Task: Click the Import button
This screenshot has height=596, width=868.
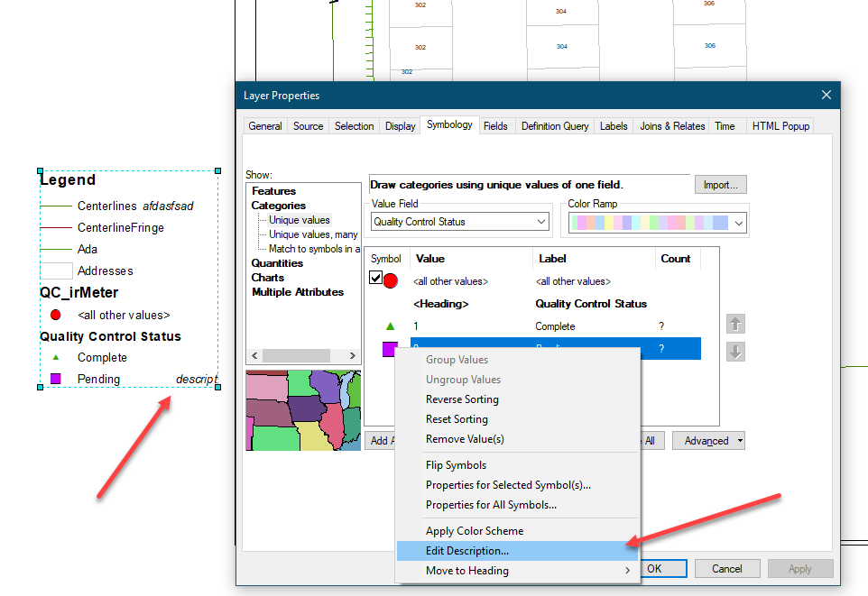Action: point(720,184)
